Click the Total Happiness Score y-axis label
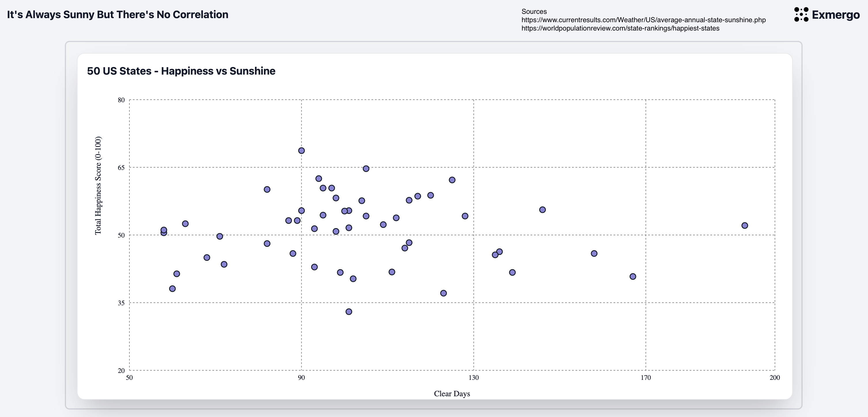 coord(98,185)
